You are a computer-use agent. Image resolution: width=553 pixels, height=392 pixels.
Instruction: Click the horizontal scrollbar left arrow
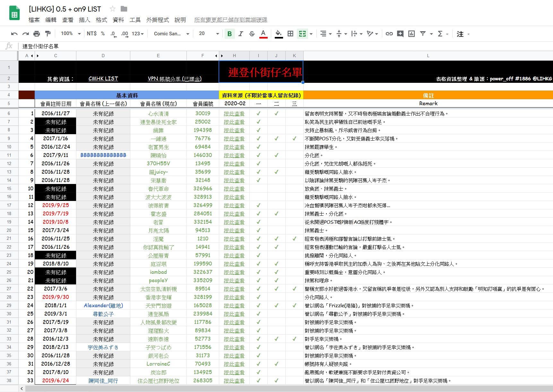point(22,388)
